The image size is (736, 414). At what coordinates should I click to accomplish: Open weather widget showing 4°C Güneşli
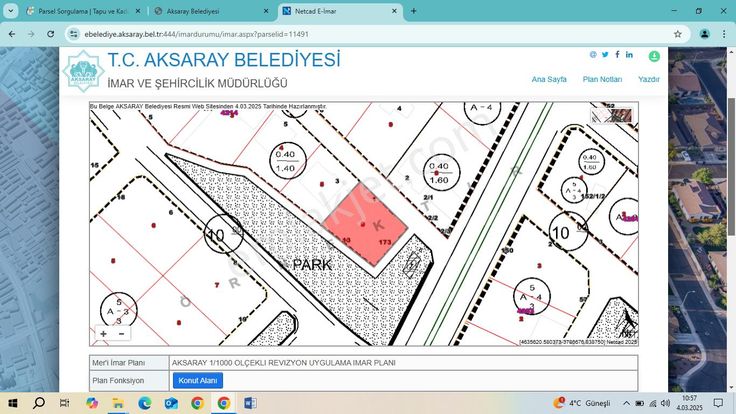(x=582, y=403)
